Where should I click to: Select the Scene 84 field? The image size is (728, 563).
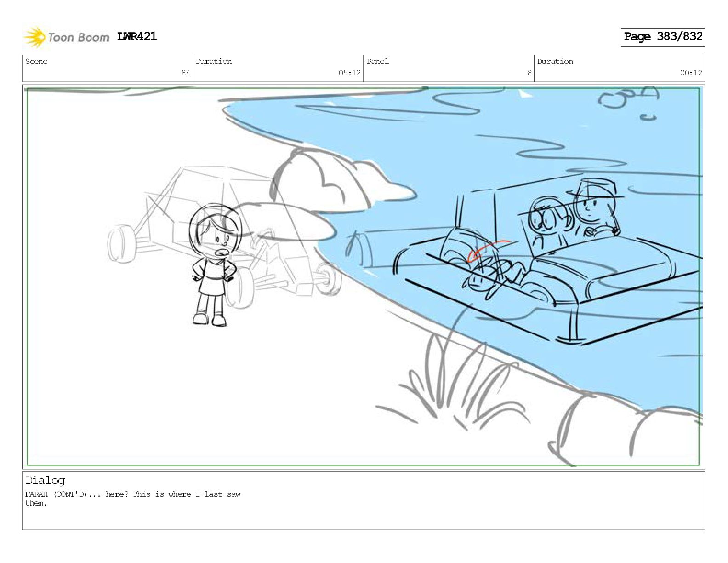pos(108,68)
